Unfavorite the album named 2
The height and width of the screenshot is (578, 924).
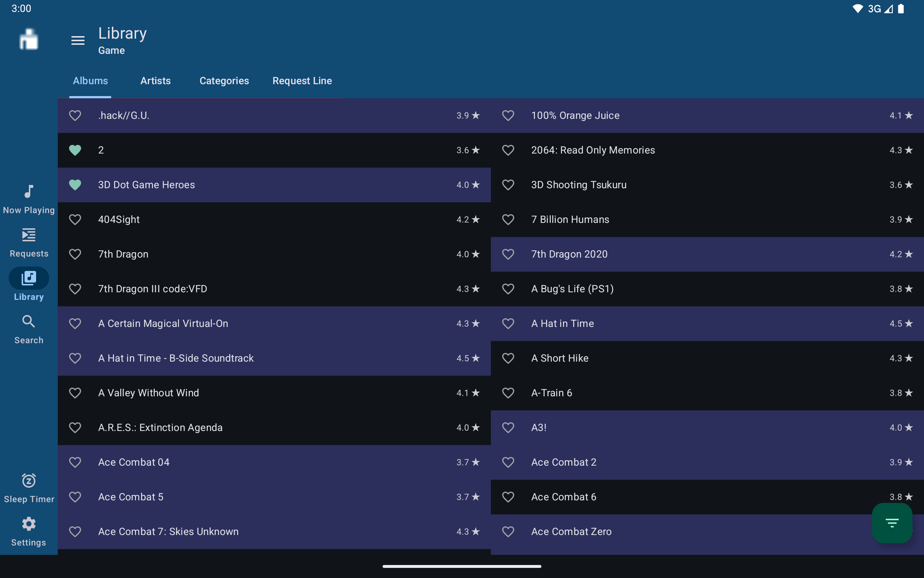point(75,150)
